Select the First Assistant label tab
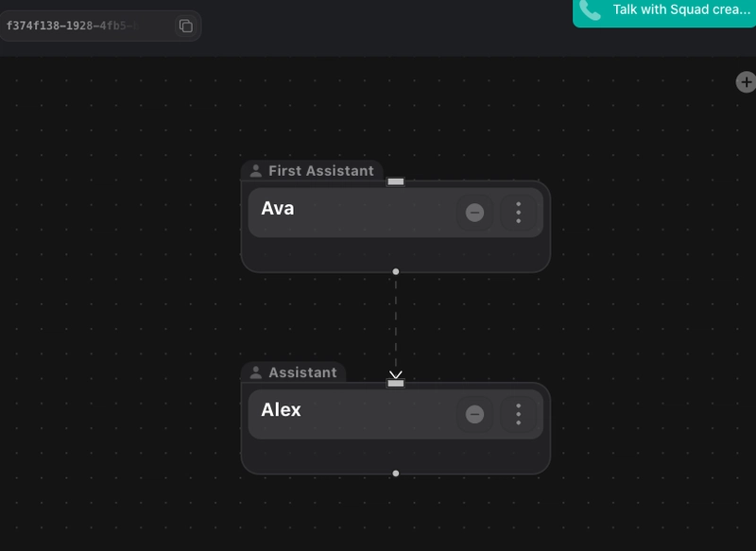 pos(320,171)
